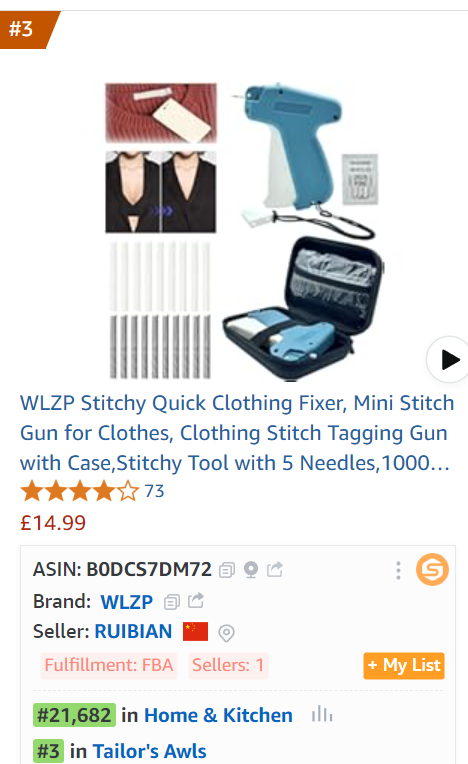
Task: Click the share icon next to WLZP brand
Action: [196, 601]
